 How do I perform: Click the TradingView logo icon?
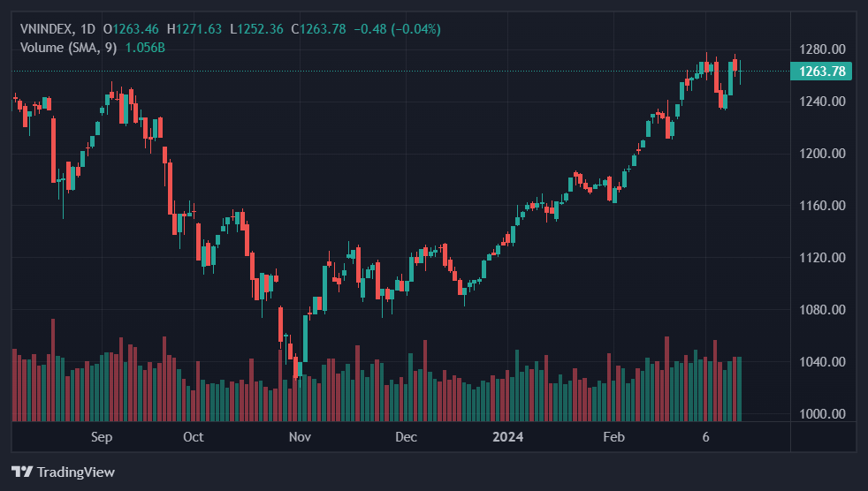(22, 472)
